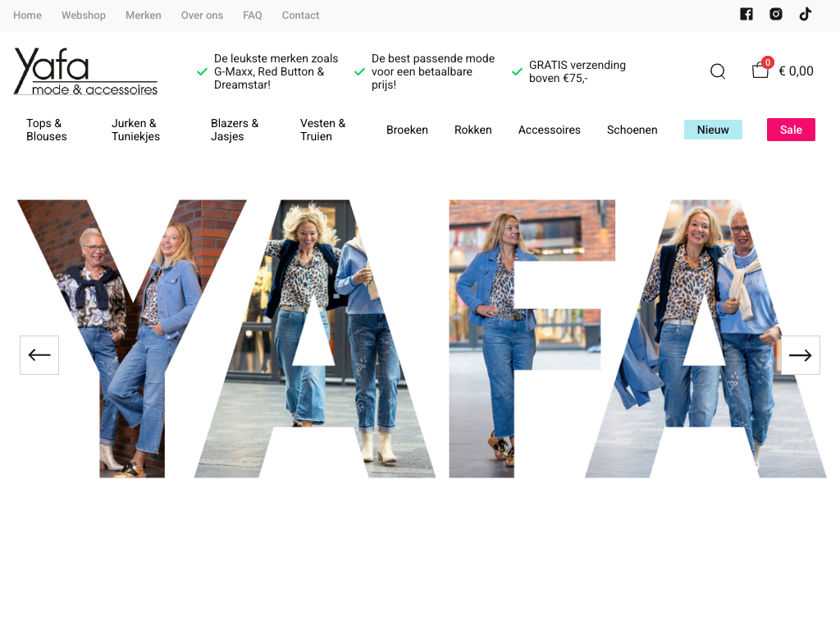
Task: Click the blue Nieuw button
Action: pos(713,130)
